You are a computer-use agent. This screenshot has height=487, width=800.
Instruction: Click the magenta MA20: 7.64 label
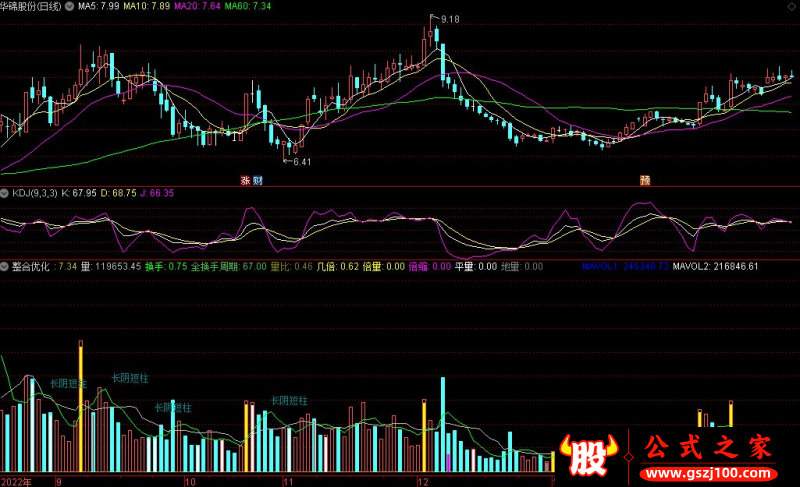point(197,6)
